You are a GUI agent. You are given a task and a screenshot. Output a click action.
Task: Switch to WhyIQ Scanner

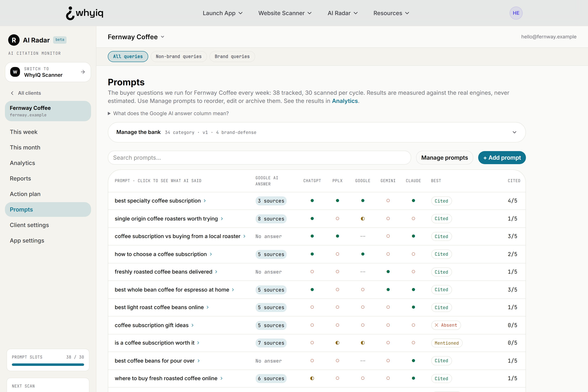[48, 72]
